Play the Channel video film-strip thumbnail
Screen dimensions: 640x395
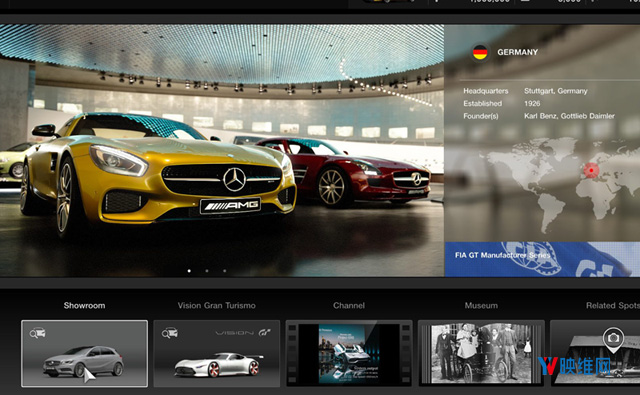(349, 353)
